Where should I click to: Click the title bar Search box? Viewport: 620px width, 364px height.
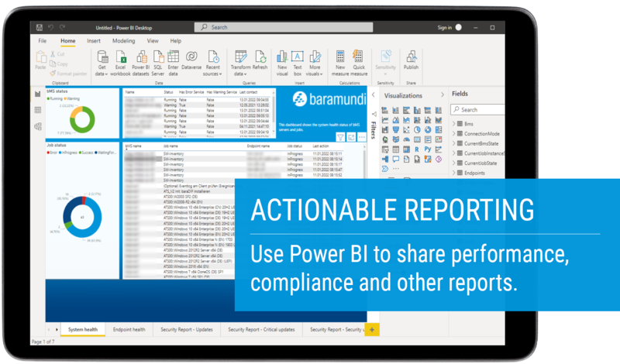click(x=284, y=27)
